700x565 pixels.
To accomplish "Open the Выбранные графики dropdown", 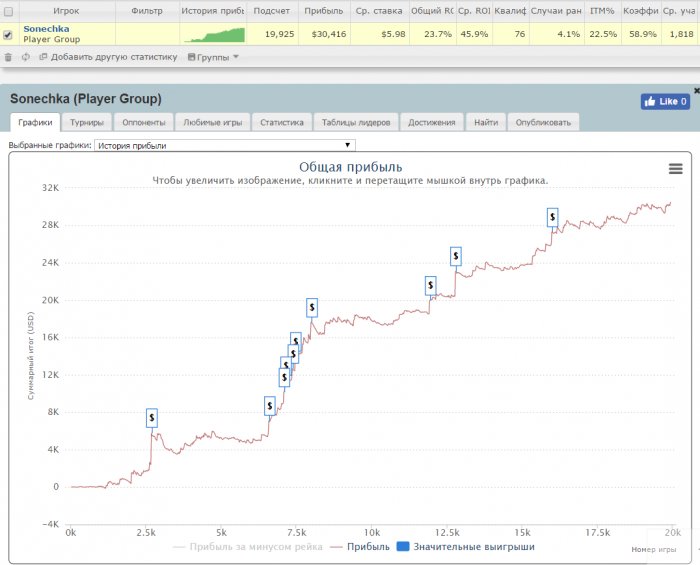I will point(225,145).
